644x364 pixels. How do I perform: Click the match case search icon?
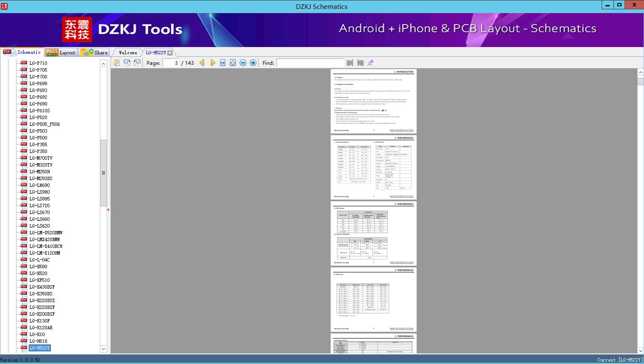click(370, 63)
